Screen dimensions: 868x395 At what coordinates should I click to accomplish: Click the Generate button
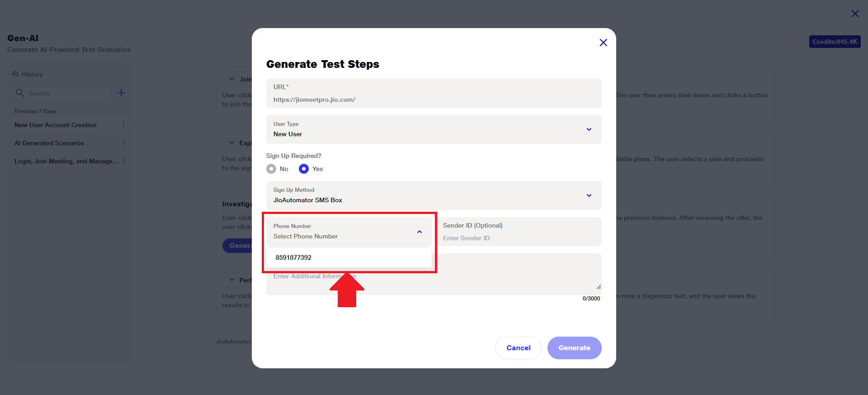point(574,348)
